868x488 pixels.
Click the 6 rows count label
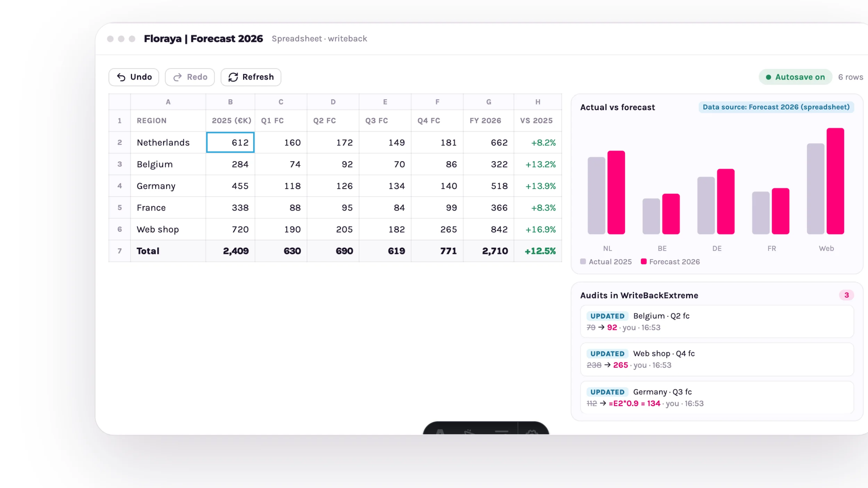click(850, 77)
